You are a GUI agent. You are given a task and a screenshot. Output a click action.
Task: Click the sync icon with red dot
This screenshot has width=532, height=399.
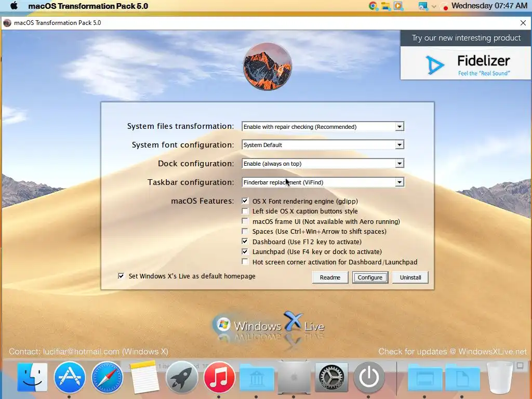[x=444, y=6]
